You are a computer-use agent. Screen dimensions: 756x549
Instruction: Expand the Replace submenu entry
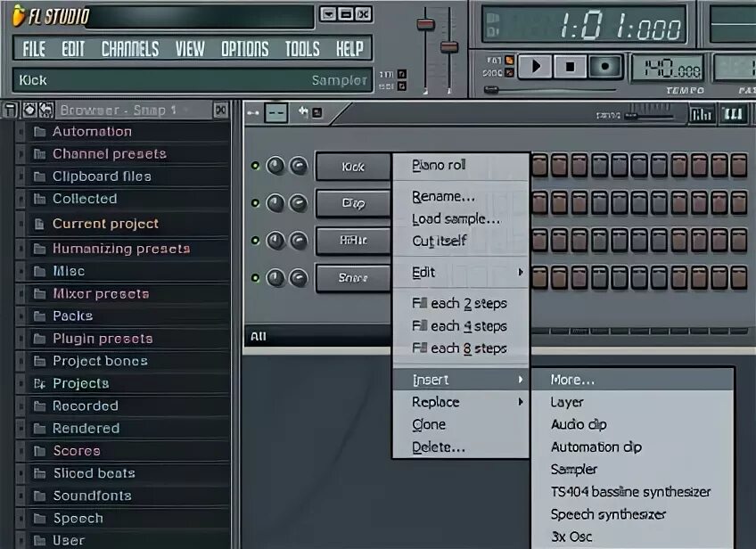[461, 402]
